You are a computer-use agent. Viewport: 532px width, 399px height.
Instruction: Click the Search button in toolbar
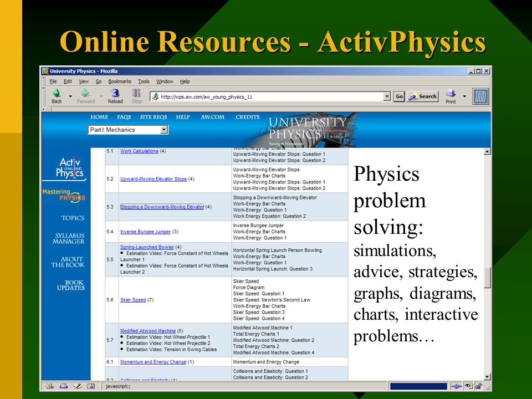(x=423, y=96)
